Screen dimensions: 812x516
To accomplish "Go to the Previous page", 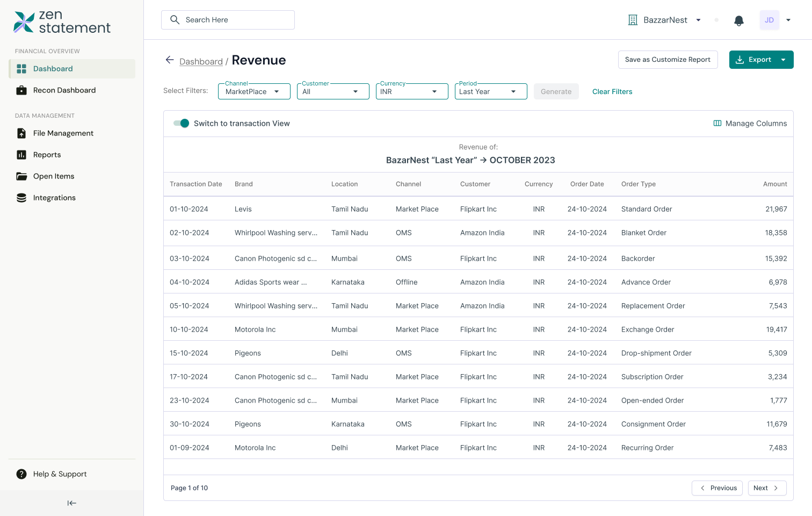I will [x=717, y=488].
